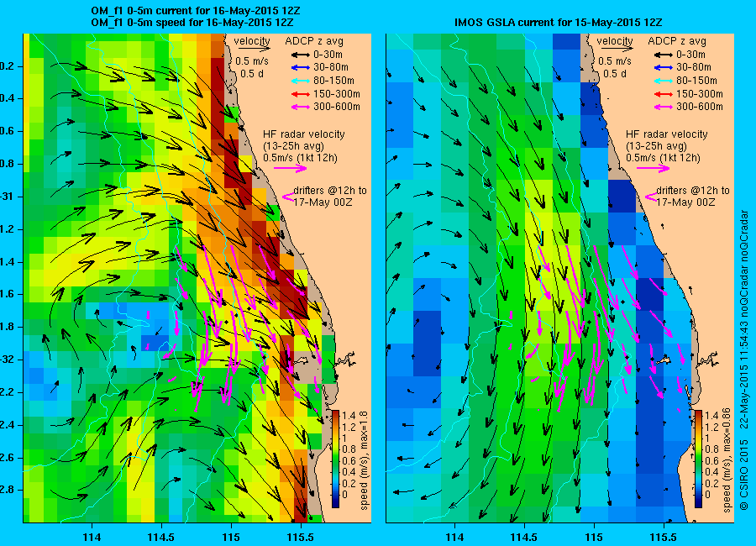The width and height of the screenshot is (756, 546).
Task: Click '0.5 d' text in right panel
Action: [615, 74]
